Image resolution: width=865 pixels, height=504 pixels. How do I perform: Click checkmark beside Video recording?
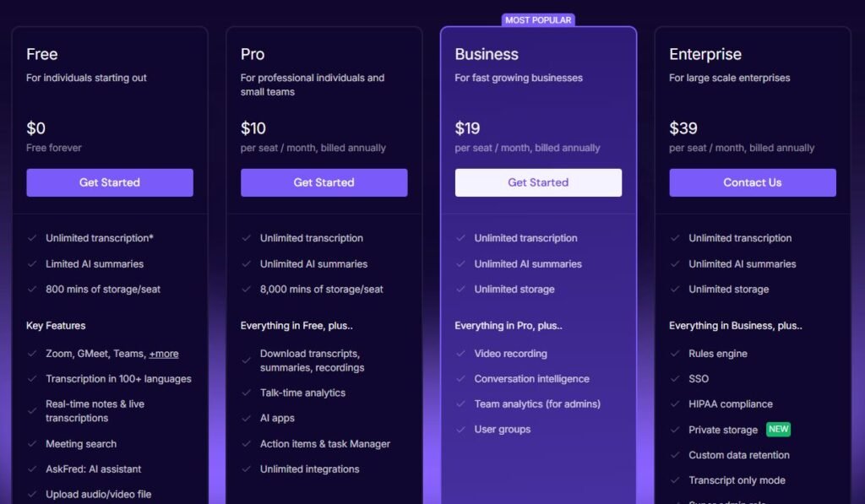pyautogui.click(x=460, y=354)
